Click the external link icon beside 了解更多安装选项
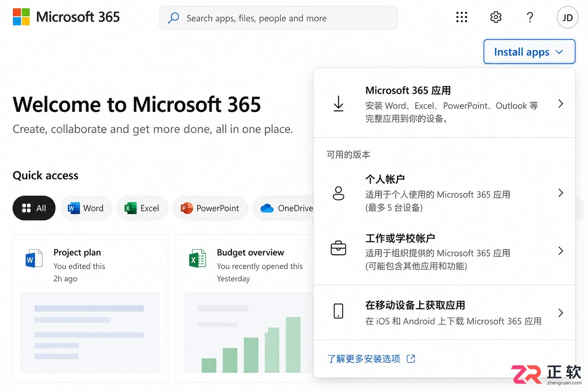The width and height of the screenshot is (588, 392). click(x=411, y=359)
